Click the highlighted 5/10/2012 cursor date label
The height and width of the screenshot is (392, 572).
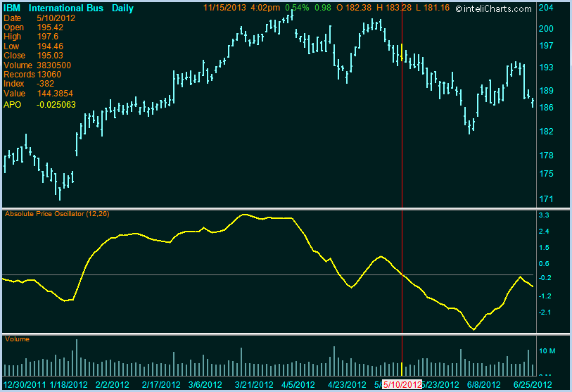click(402, 385)
